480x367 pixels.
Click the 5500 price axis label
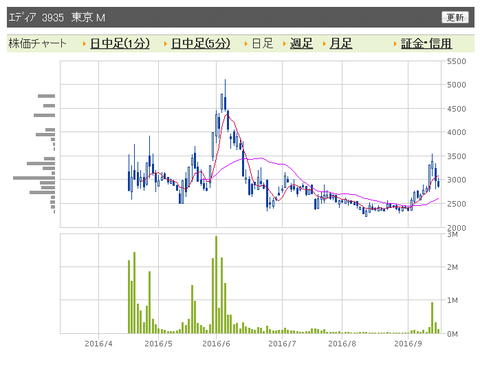point(456,61)
